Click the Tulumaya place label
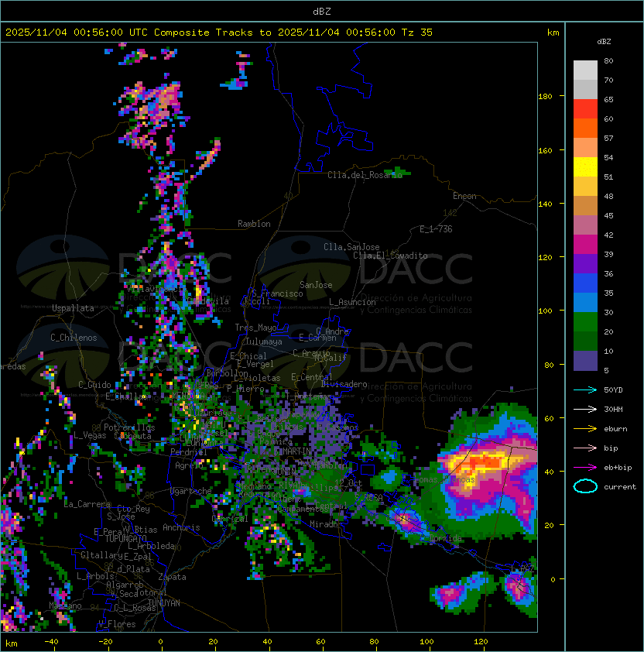The height and width of the screenshot is (652, 644). pyautogui.click(x=264, y=341)
